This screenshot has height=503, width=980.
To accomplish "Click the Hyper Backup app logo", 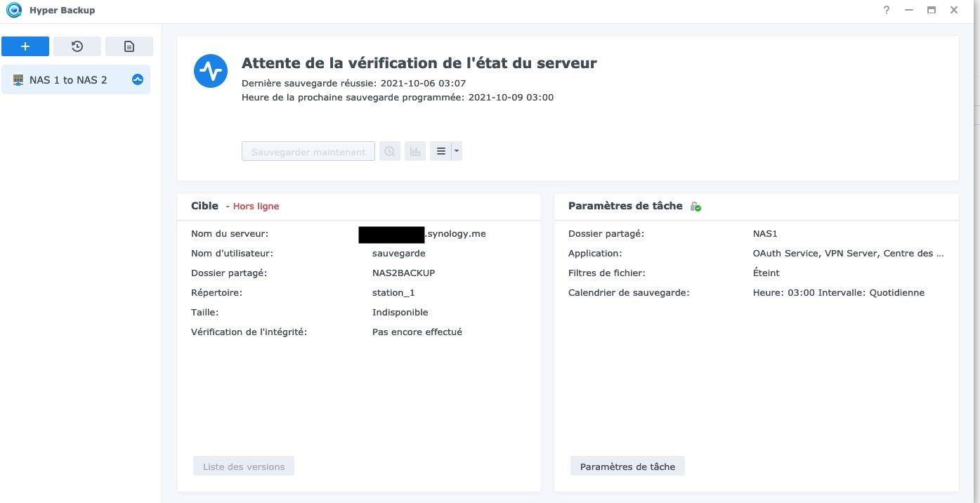I will click(13, 11).
